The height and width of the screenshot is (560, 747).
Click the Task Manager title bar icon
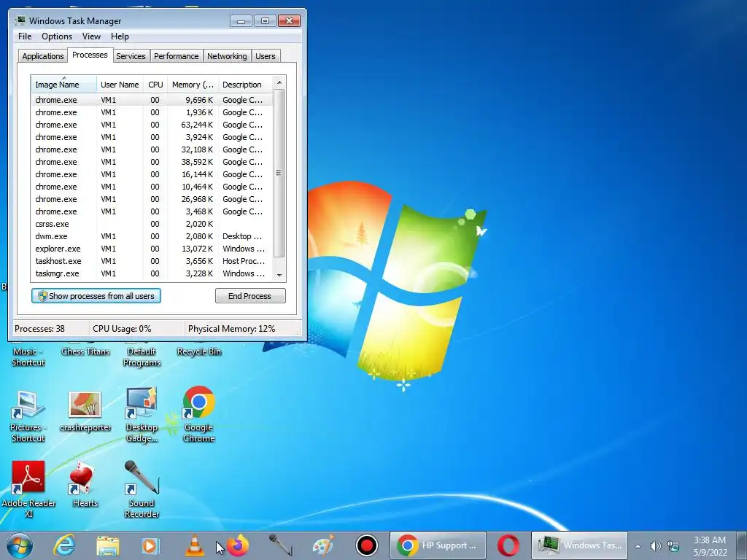20,20
